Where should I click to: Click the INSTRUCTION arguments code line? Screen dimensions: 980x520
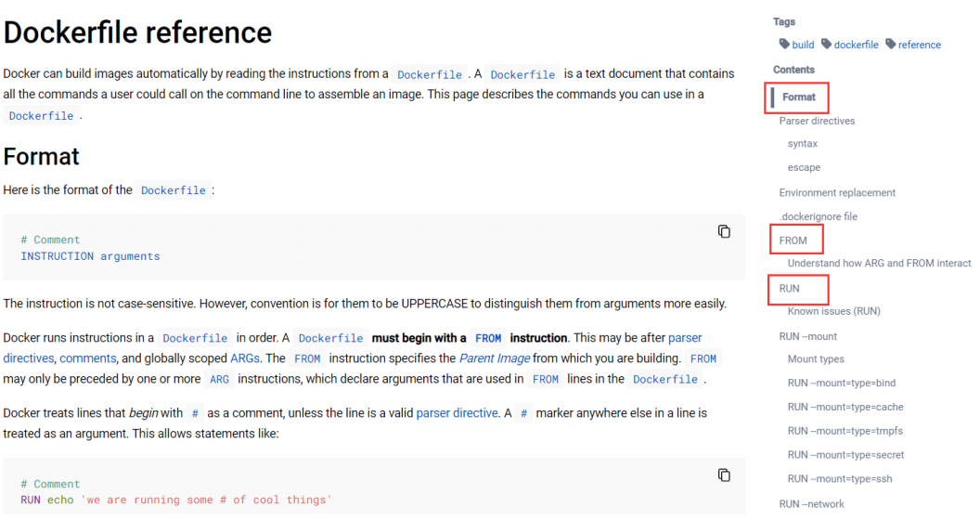90,256
